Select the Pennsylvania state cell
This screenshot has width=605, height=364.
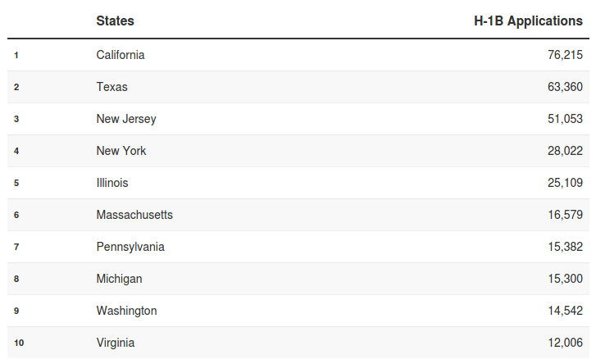130,247
